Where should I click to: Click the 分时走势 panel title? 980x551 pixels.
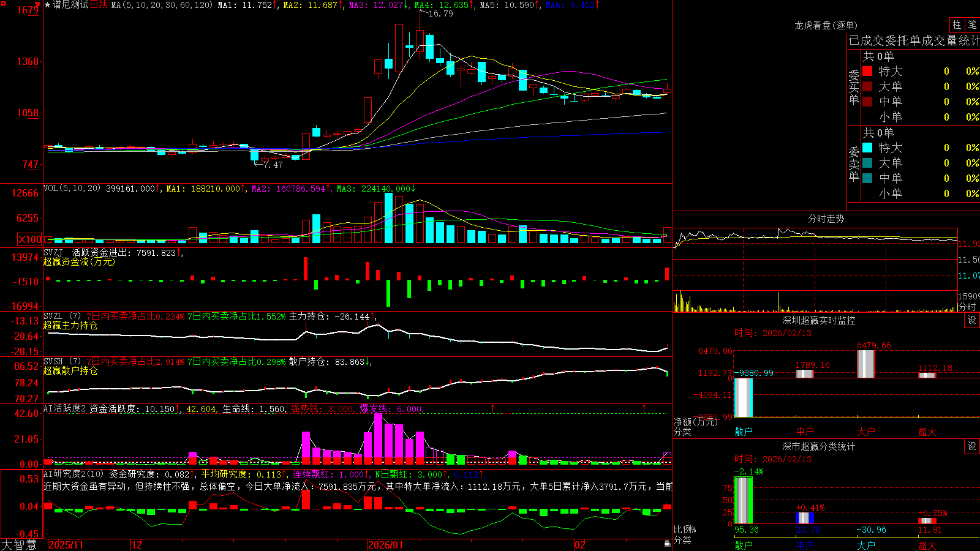click(x=826, y=219)
